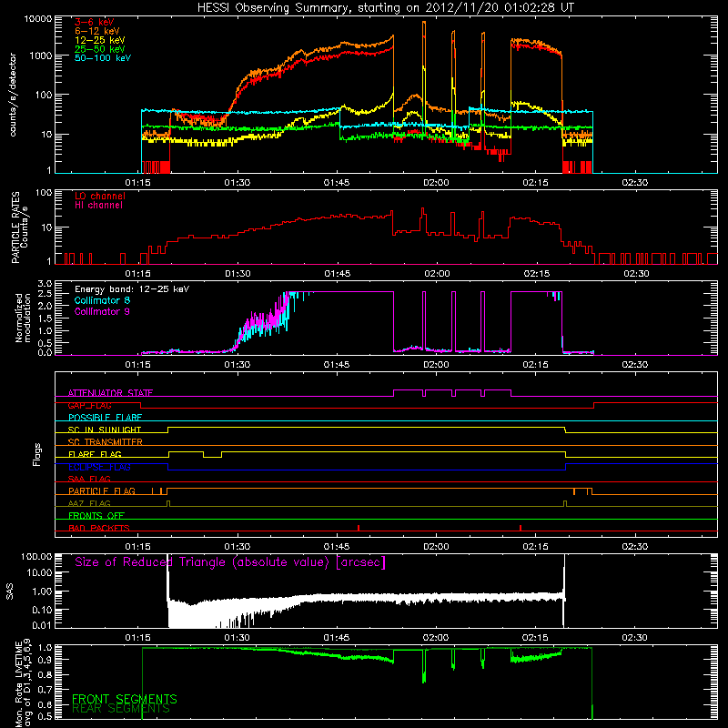728x728 pixels.
Task: Click the HESSI Observing Summary title
Action: tap(385, 7)
